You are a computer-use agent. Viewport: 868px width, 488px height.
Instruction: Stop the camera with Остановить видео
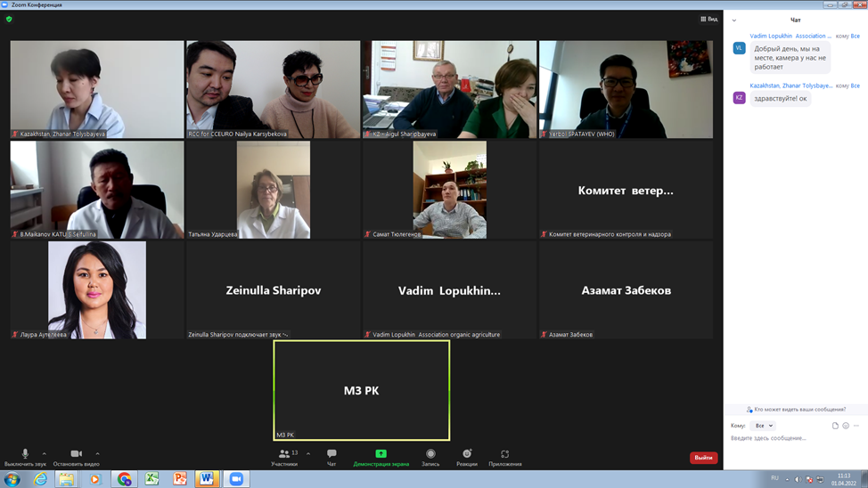coord(77,458)
